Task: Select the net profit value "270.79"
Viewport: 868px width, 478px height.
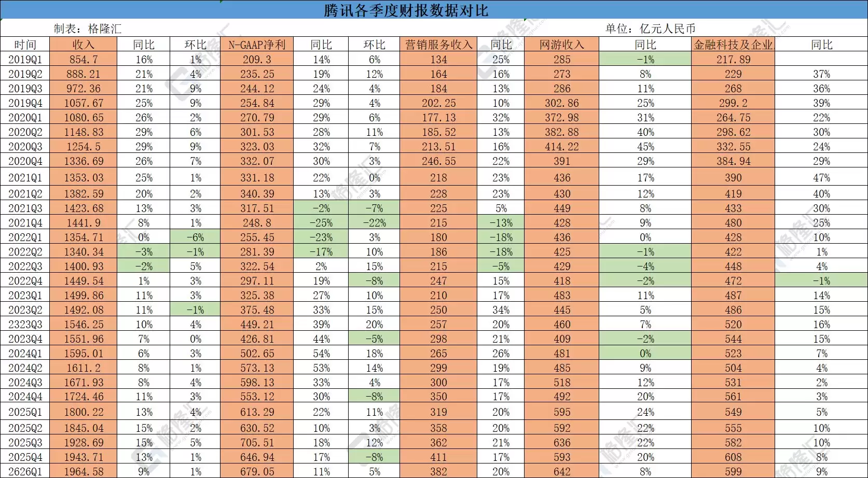Action: tap(257, 118)
